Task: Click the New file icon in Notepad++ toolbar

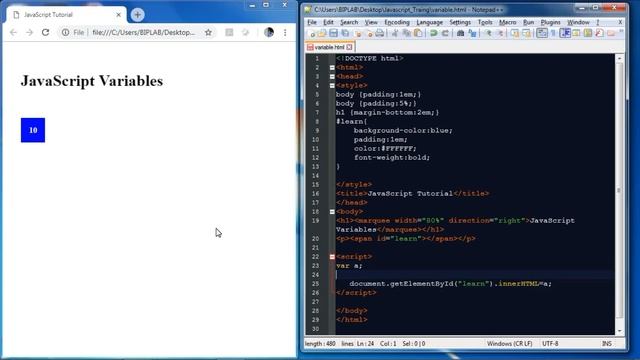Action: (312, 33)
